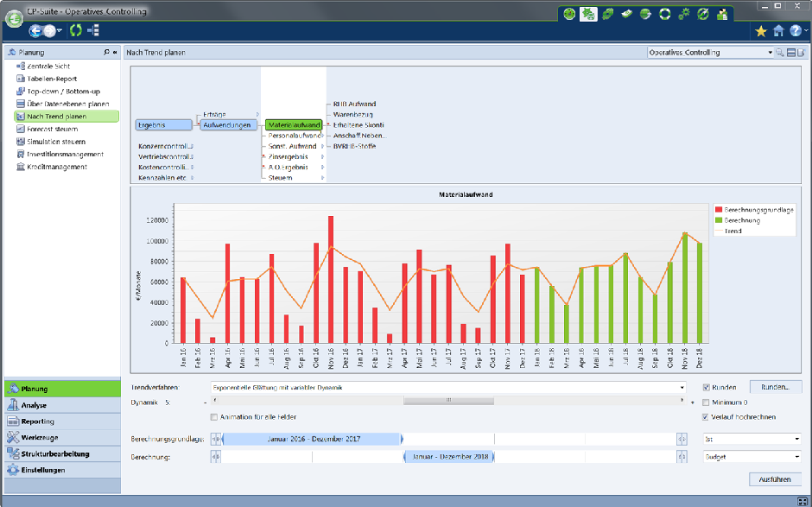Open Simulation steuern in sidebar
The image size is (812, 507).
pos(56,142)
